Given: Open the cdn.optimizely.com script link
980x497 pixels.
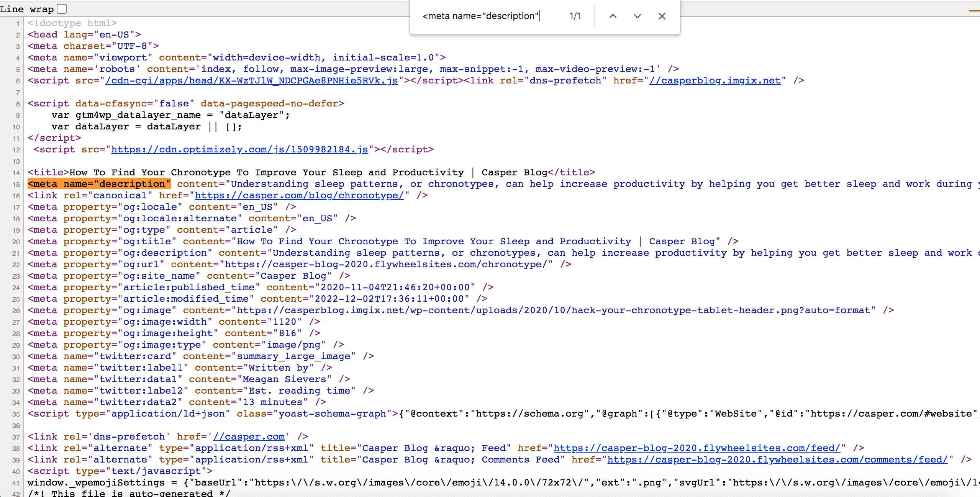Looking at the screenshot, I should [x=239, y=149].
